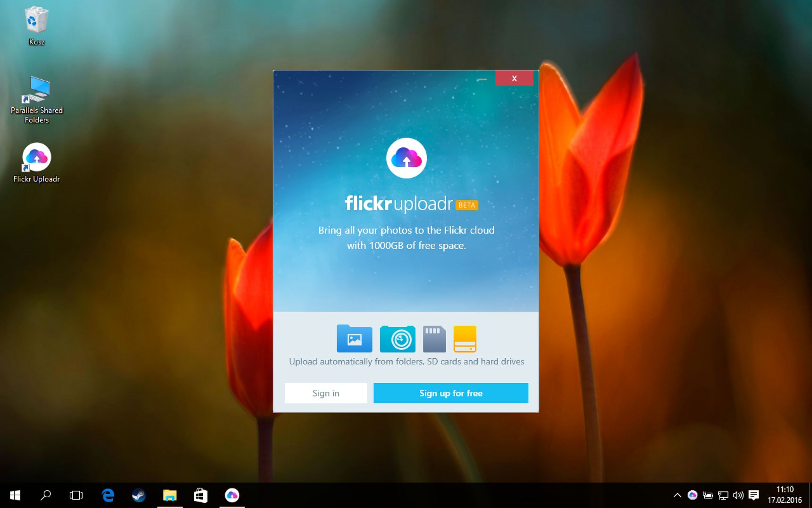This screenshot has width=812, height=508.
Task: Open Task View on taskbar
Action: tap(76, 495)
